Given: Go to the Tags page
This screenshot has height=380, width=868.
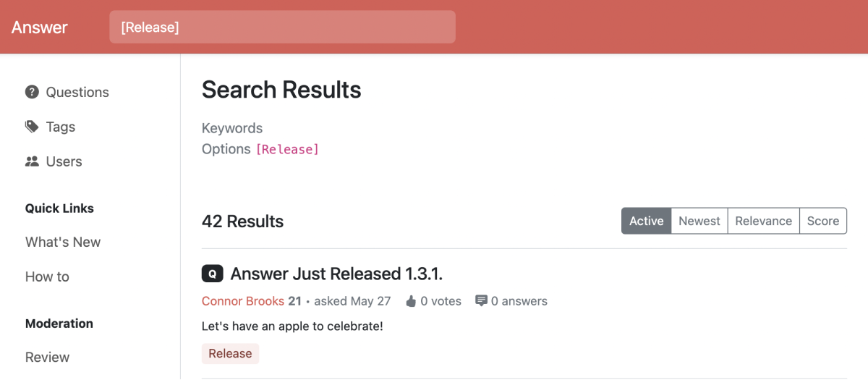Looking at the screenshot, I should click(x=61, y=127).
